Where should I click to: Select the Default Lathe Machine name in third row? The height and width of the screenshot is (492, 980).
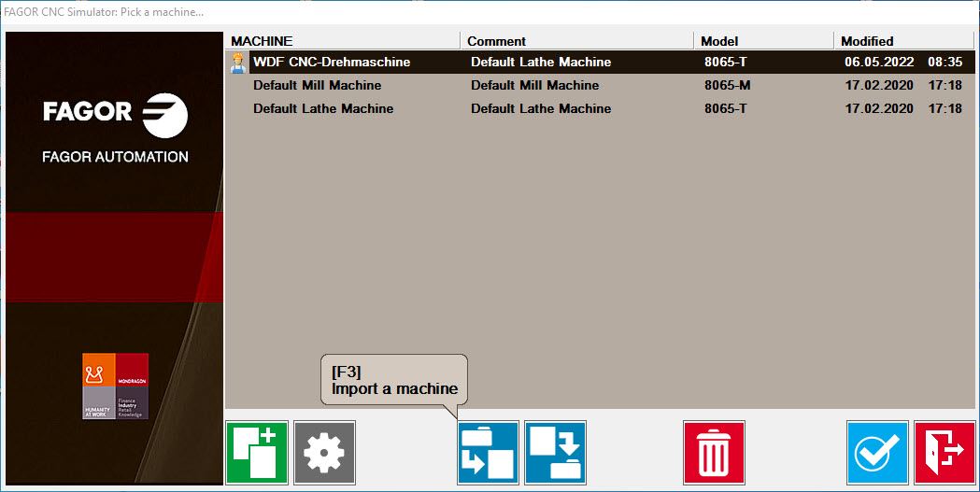tap(323, 108)
